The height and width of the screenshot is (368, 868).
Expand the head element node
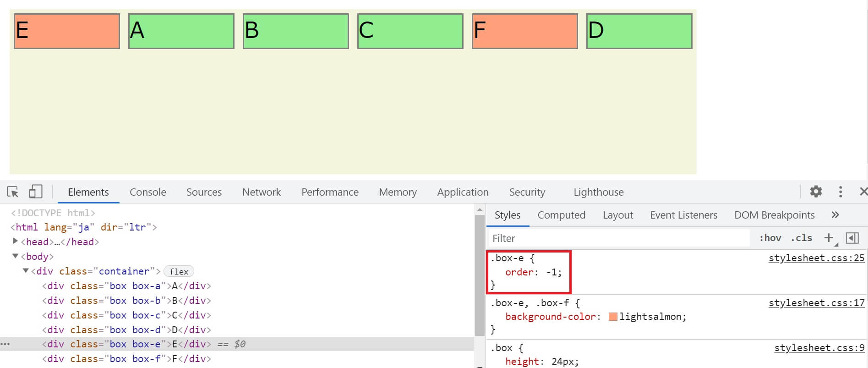pyautogui.click(x=16, y=241)
